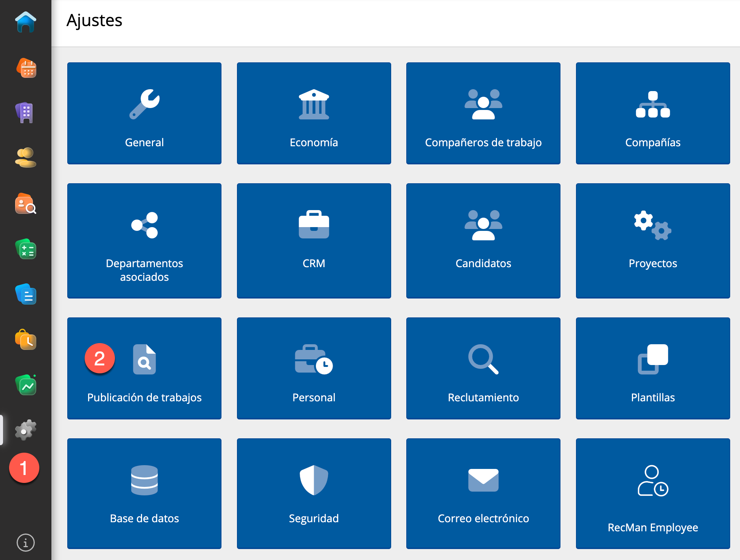
Task: Click the orange candidate search sidebar icon
Action: pos(26,204)
